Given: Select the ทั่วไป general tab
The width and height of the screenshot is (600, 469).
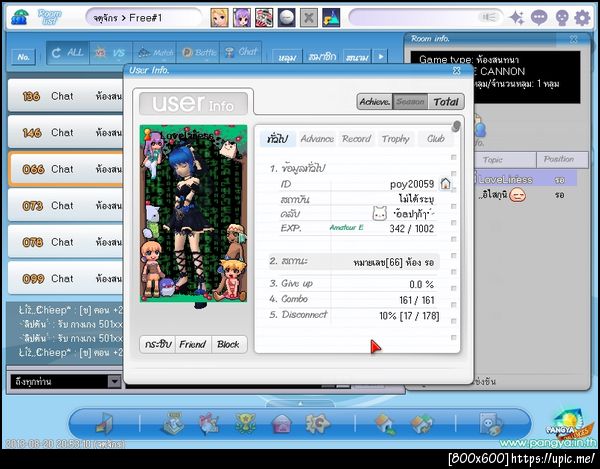Looking at the screenshot, I should click(x=277, y=138).
